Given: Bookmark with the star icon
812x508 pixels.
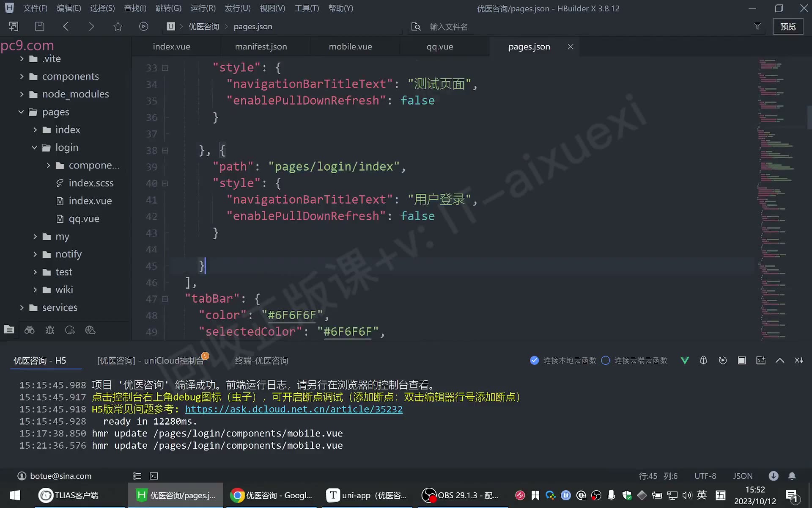Looking at the screenshot, I should pos(118,26).
